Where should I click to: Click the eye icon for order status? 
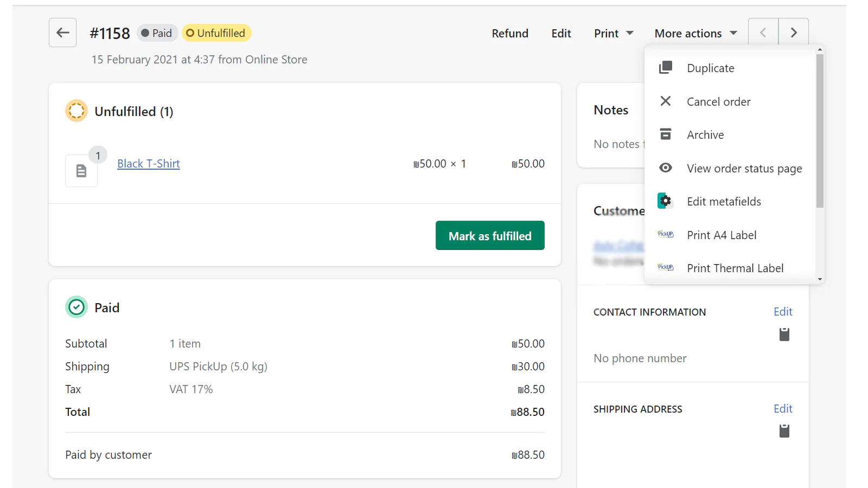tap(665, 168)
